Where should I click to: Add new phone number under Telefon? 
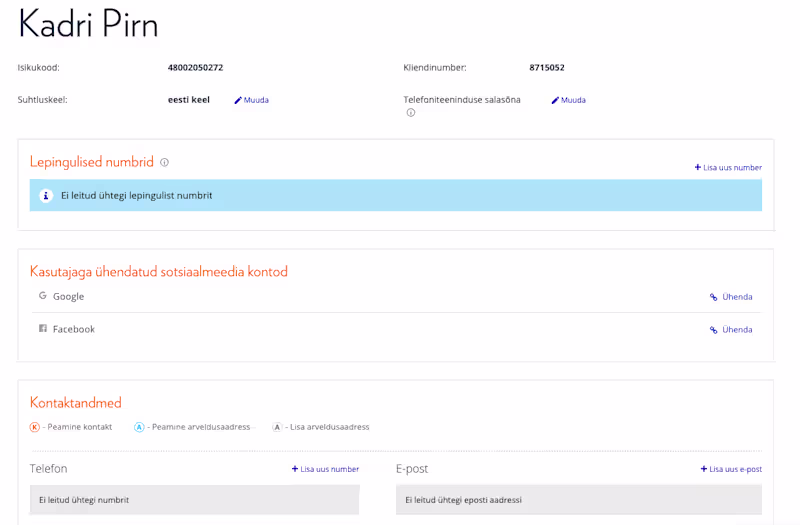[325, 469]
